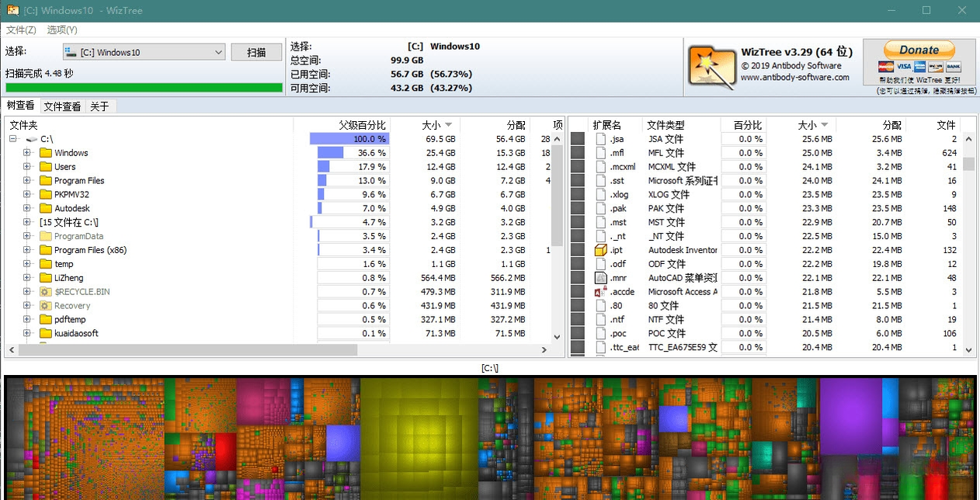Open the 文件(Z) menu
The width and height of the screenshot is (980, 500).
(x=21, y=30)
